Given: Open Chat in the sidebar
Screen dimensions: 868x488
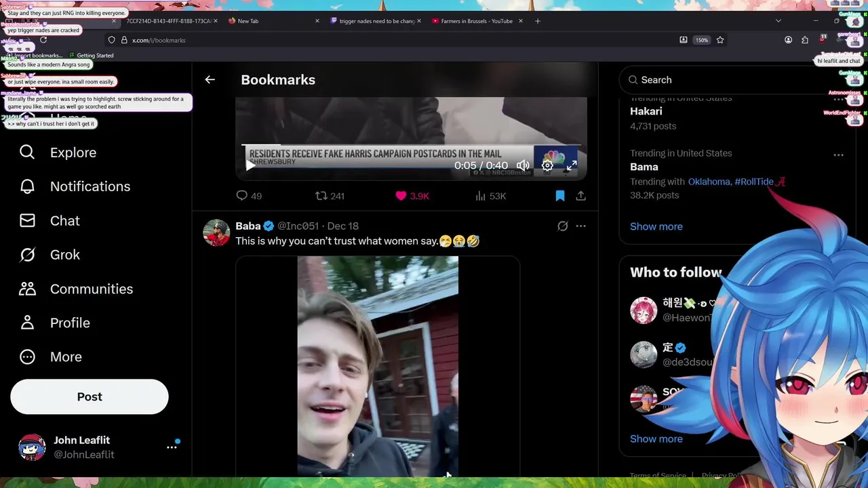Looking at the screenshot, I should pos(50,221).
